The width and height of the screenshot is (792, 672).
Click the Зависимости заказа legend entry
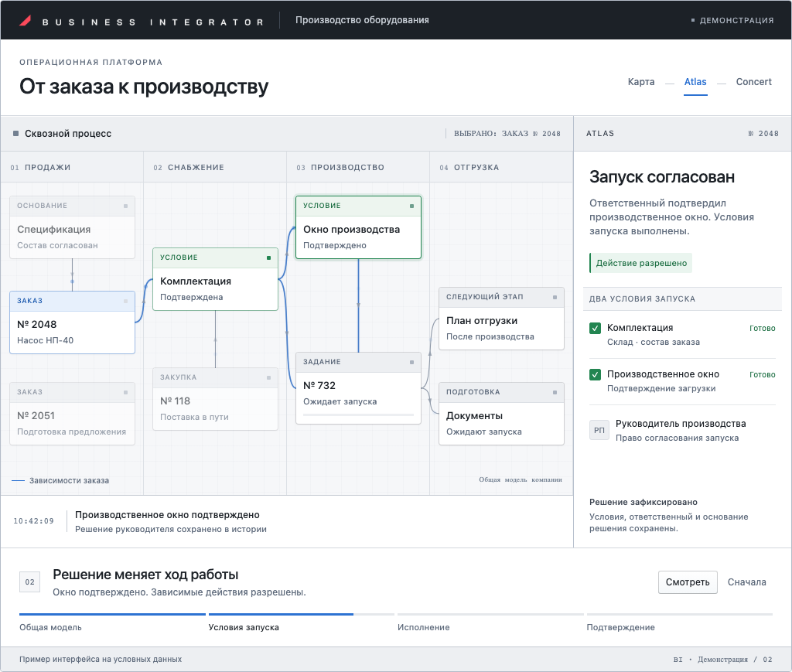click(60, 481)
